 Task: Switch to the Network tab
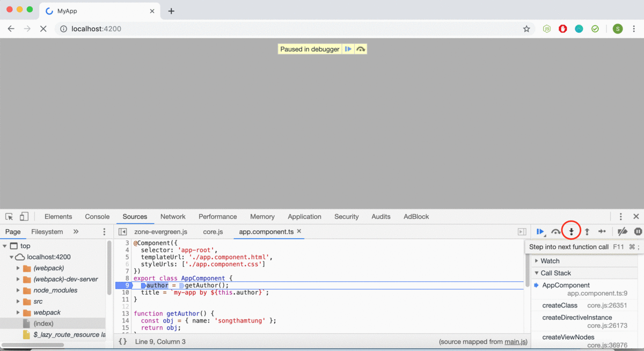tap(173, 217)
